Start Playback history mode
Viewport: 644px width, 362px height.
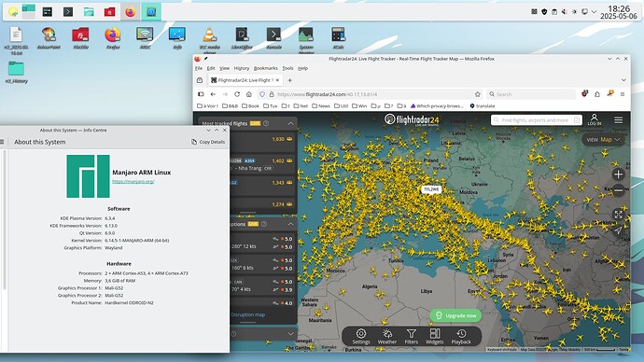[461, 336]
